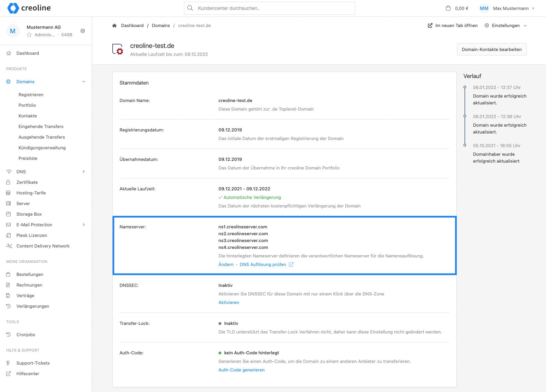The height and width of the screenshot is (392, 546).
Task: Open Kontakte under Domains
Action: 27,116
